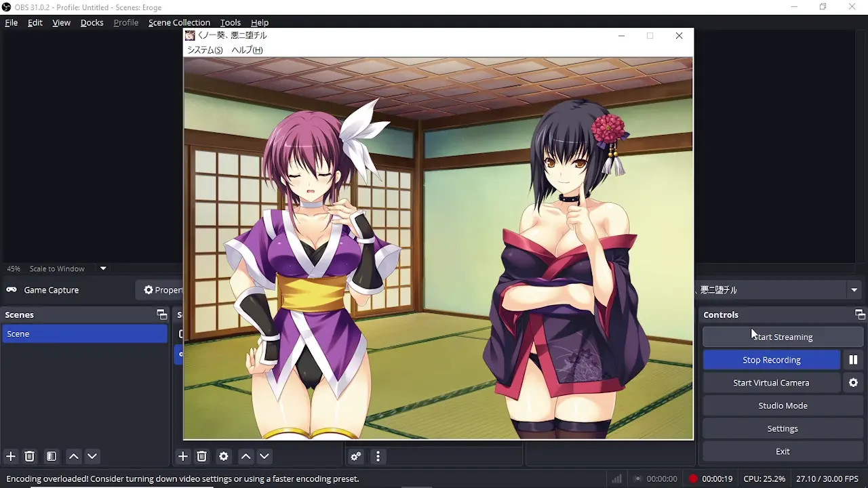Move source up in Sources list
Viewport: 868px width, 488px height.
(245, 456)
